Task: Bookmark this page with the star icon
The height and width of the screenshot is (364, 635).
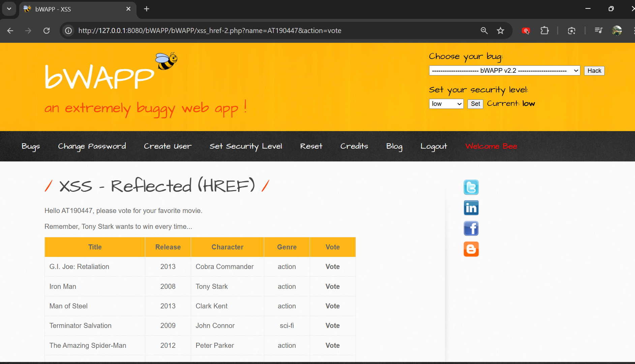Action: 501,31
